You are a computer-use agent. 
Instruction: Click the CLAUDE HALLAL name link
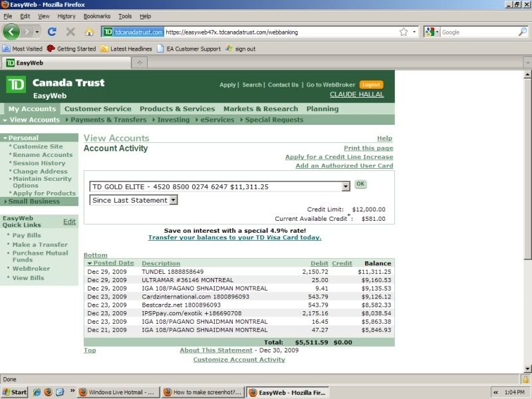coord(356,94)
